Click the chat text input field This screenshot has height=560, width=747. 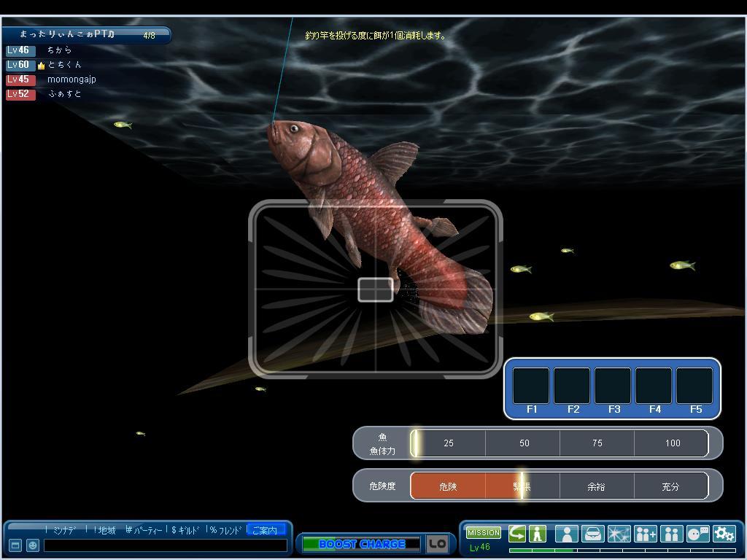pyautogui.click(x=165, y=545)
